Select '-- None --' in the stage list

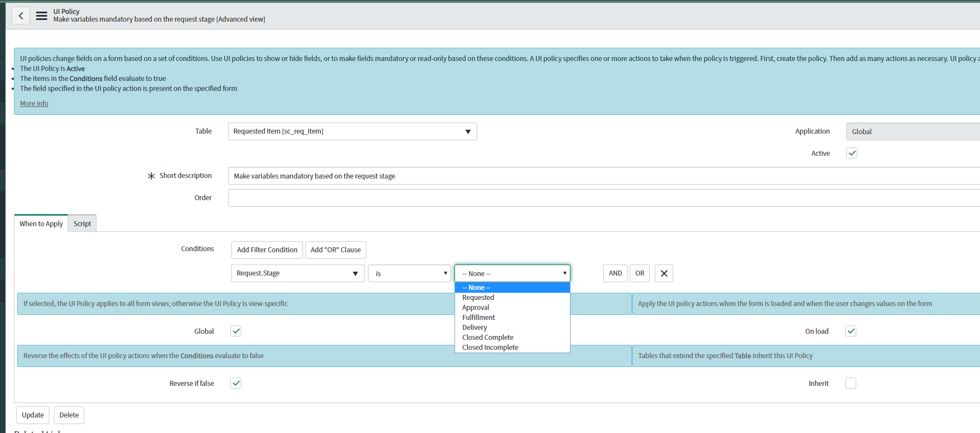[x=512, y=288]
